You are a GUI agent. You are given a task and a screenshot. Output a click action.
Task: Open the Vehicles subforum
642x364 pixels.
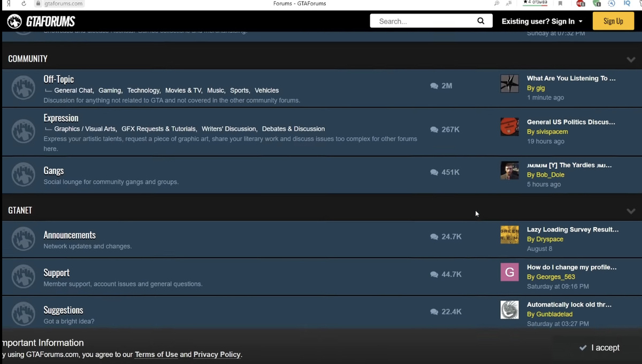(266, 90)
